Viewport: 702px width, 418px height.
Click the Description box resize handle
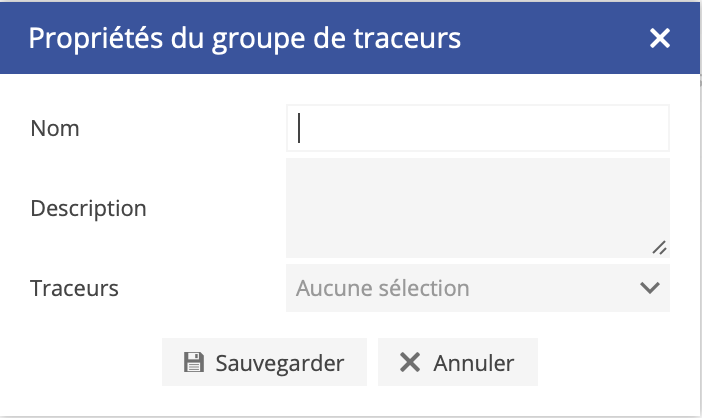[x=659, y=248]
